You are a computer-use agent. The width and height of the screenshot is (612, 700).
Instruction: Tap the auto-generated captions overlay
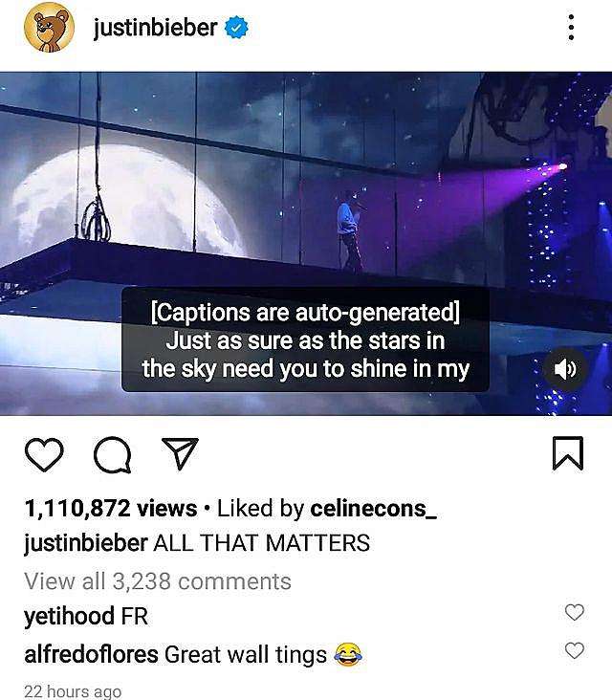coord(305,340)
